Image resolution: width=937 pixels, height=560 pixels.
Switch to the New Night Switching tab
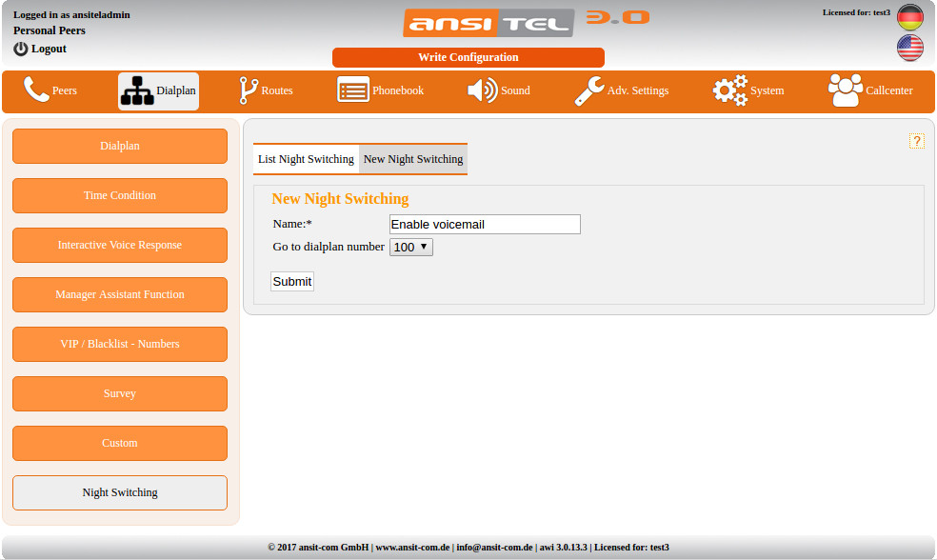413,158
